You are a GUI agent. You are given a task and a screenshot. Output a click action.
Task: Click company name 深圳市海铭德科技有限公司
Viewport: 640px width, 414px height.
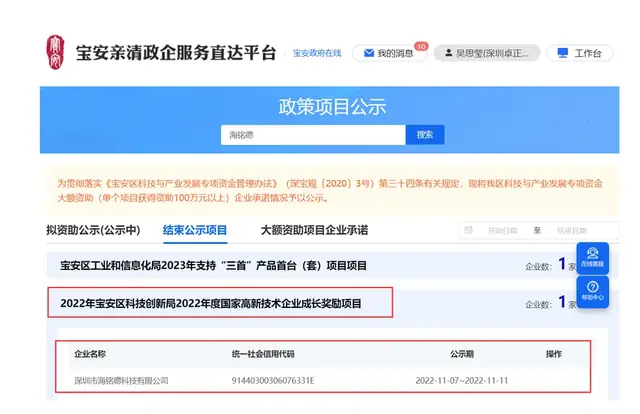pos(121,381)
